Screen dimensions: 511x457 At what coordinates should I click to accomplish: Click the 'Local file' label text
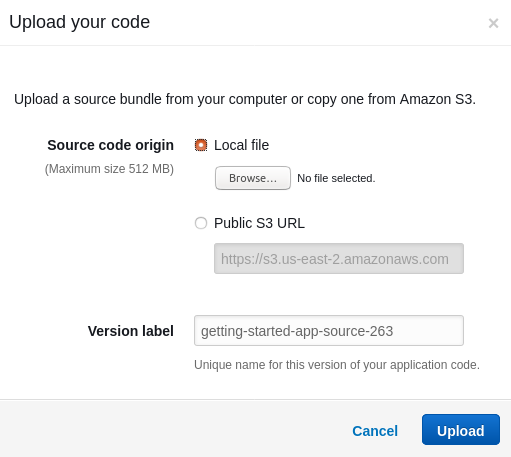pyautogui.click(x=241, y=145)
